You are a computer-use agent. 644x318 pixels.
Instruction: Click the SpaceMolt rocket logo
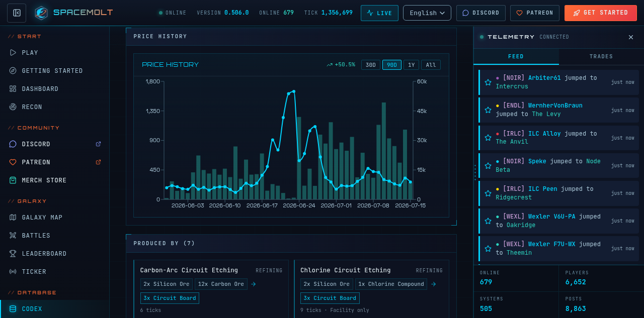point(41,13)
